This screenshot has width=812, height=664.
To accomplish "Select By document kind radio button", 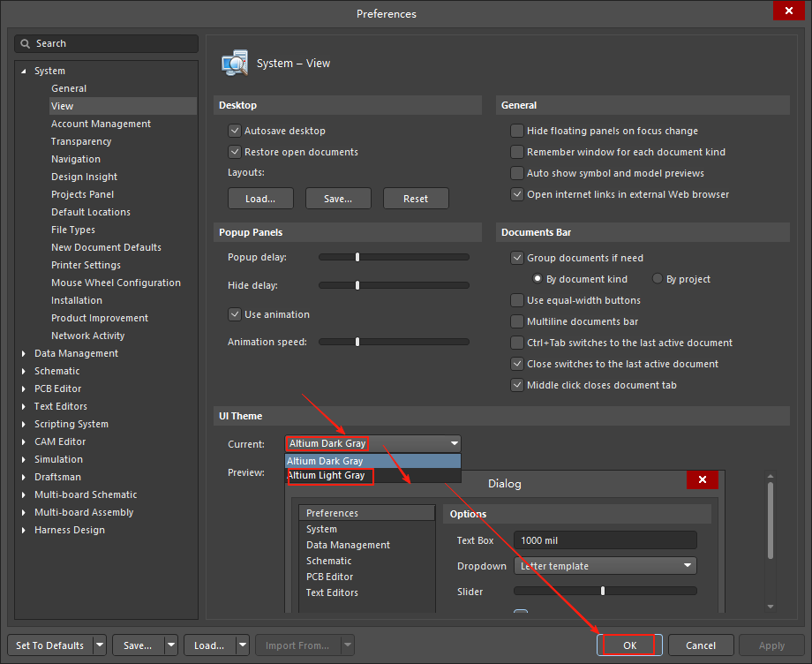I will point(538,279).
